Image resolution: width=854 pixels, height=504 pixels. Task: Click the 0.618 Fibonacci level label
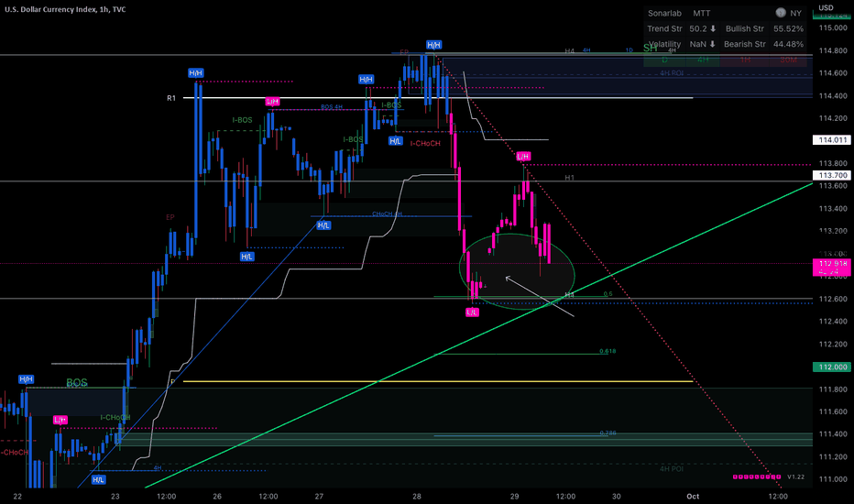(x=608, y=352)
